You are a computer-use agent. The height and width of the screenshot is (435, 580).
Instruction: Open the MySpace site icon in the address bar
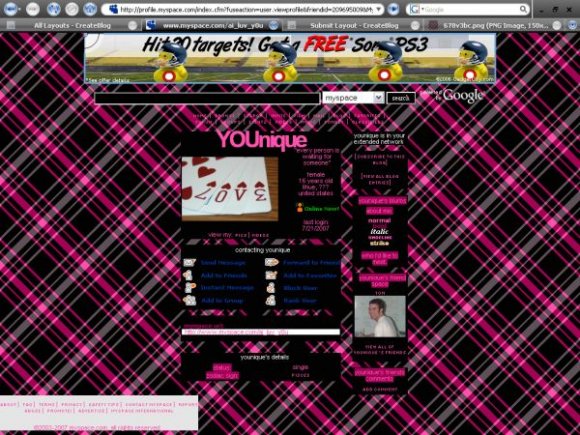tap(113, 9)
